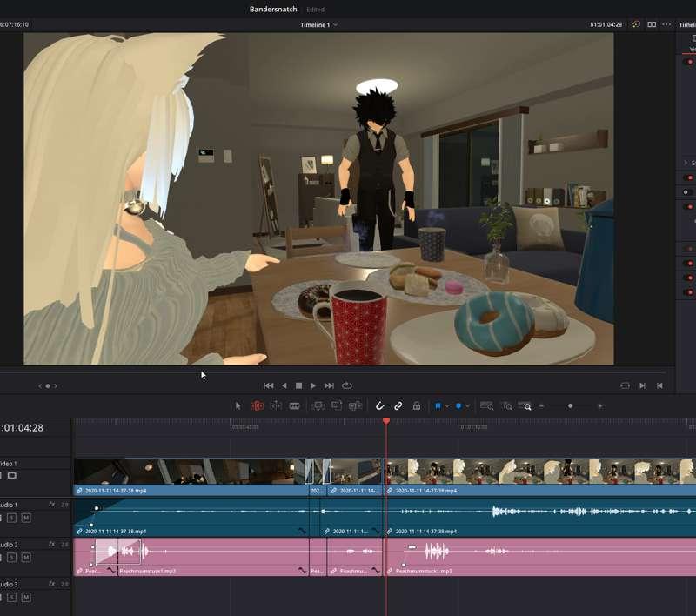Screen dimensions: 696x616
Task: Jump to last frame transport button
Action: (x=329, y=385)
